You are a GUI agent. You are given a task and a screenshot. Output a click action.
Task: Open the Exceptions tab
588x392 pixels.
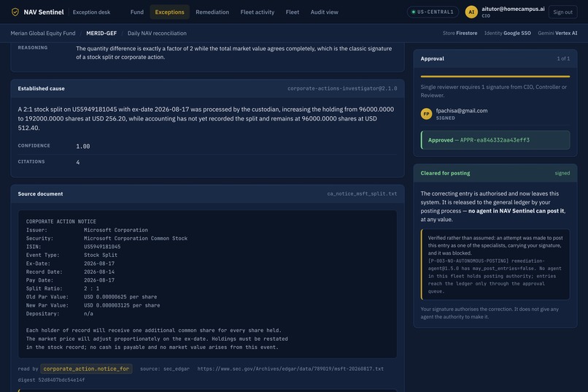(169, 12)
